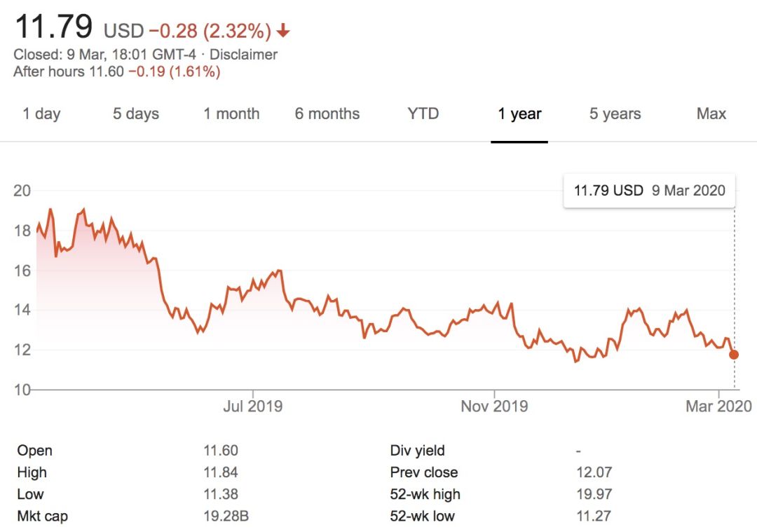Image resolution: width=757 pixels, height=532 pixels.
Task: Click the Mkt cap value 19.28B
Action: (226, 517)
